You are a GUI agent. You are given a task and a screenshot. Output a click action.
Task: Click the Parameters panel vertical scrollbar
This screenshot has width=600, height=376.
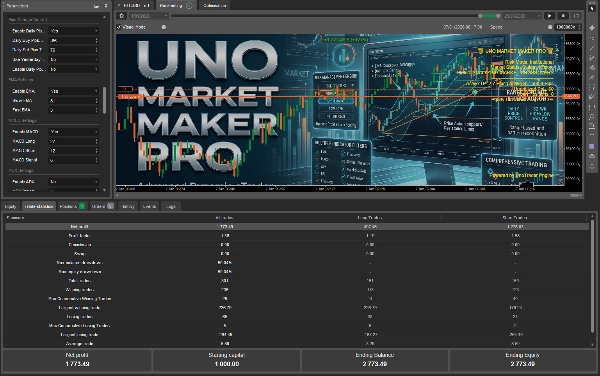point(104,100)
